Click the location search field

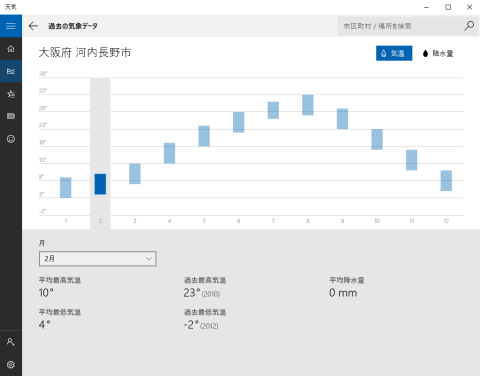pyautogui.click(x=400, y=26)
